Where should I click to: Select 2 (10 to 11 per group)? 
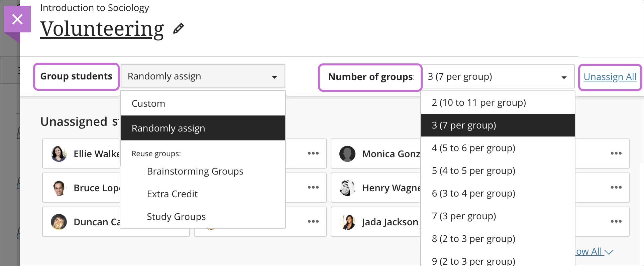point(479,102)
